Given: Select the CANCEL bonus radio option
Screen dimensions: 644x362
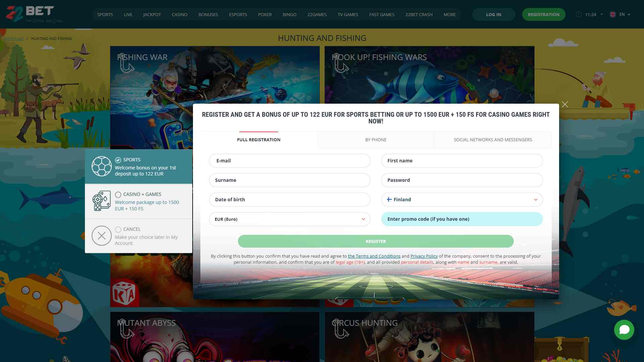Looking at the screenshot, I should point(118,229).
